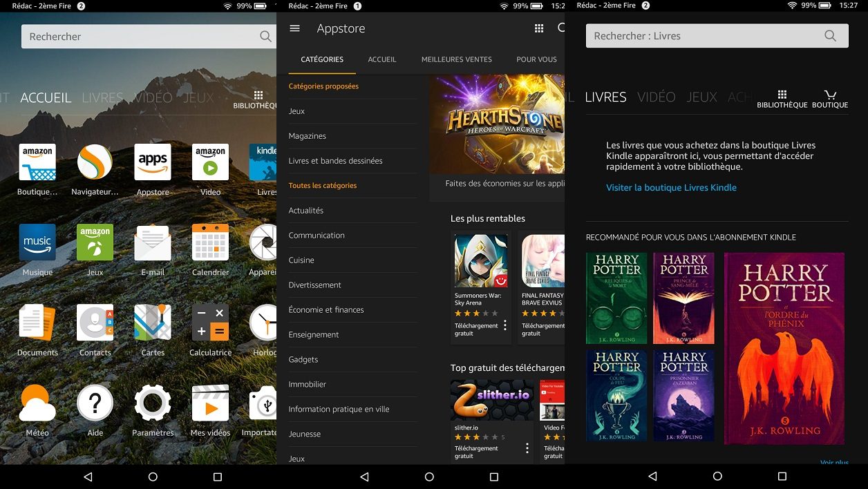Tap the search magnifier on the home screen
The image size is (868, 489).
(265, 36)
